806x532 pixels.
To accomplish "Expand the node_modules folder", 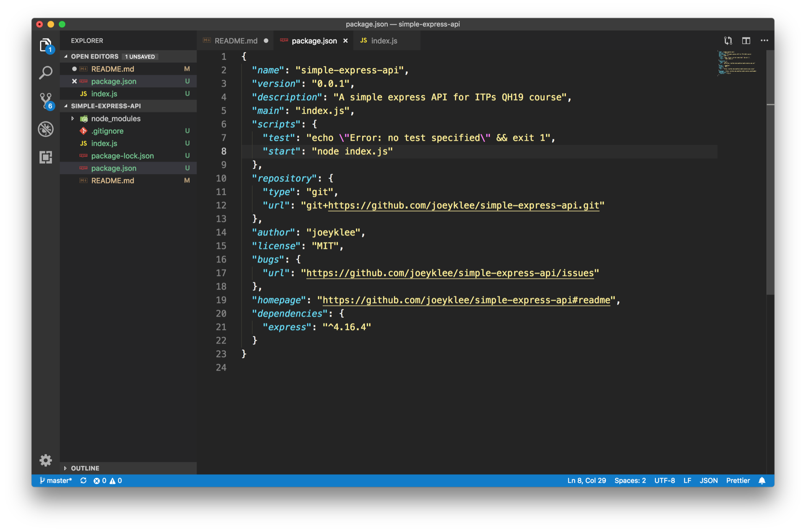I will (73, 118).
